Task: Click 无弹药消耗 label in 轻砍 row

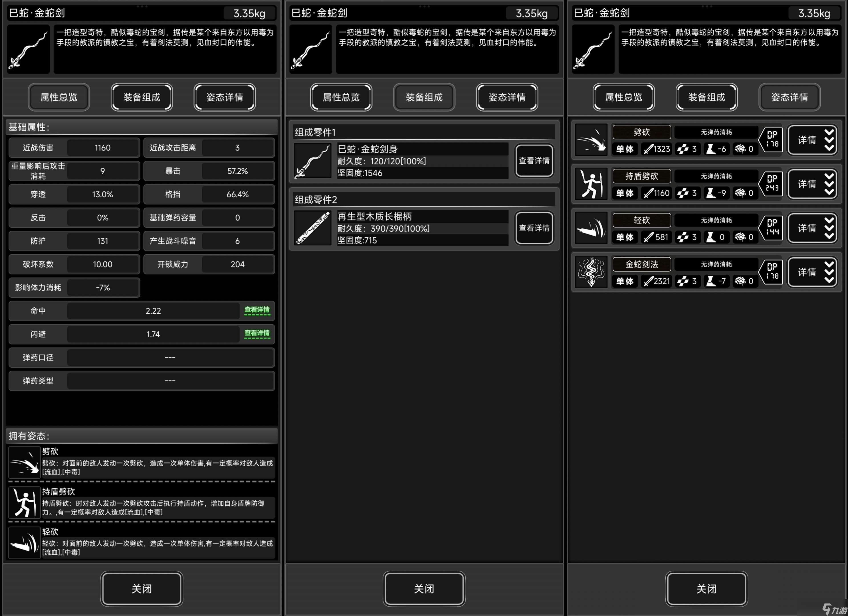Action: tap(716, 220)
